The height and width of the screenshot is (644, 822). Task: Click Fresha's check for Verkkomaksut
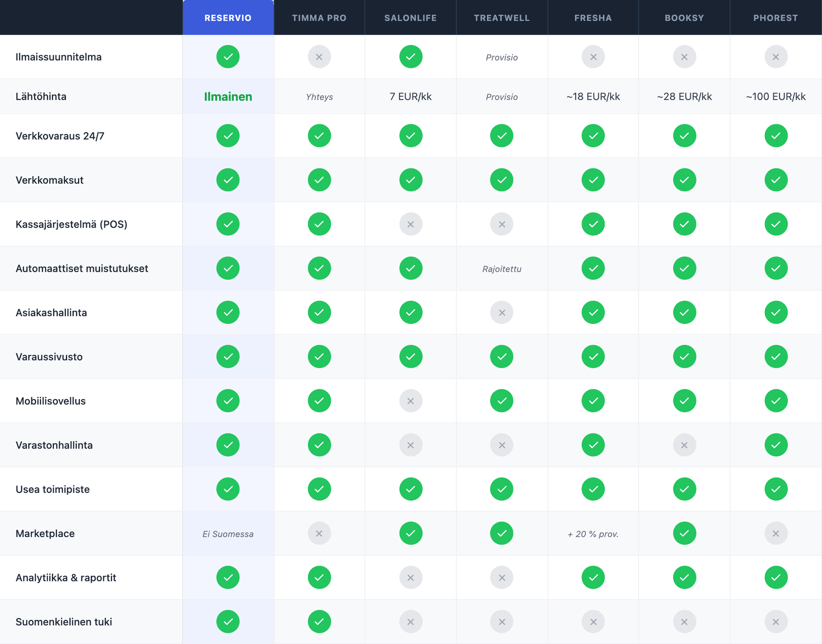point(593,180)
